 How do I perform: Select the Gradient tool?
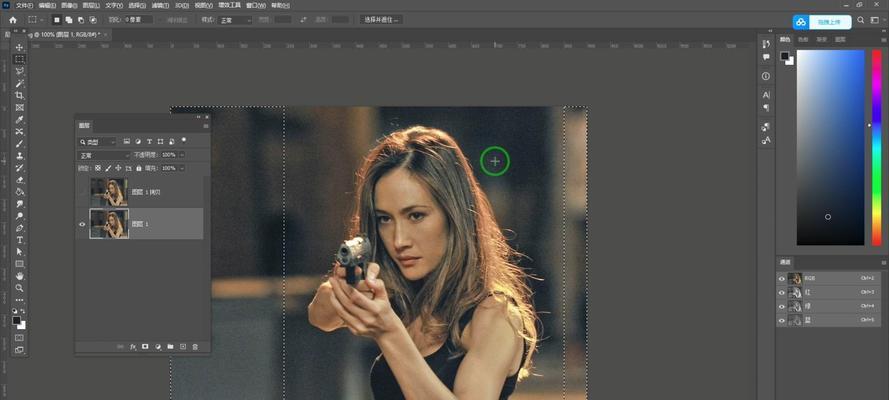19,192
